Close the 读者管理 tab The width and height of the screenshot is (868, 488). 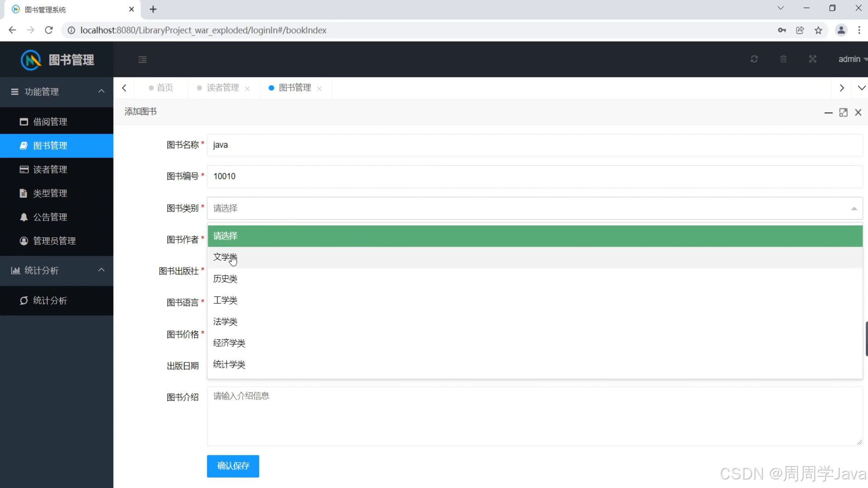point(247,89)
